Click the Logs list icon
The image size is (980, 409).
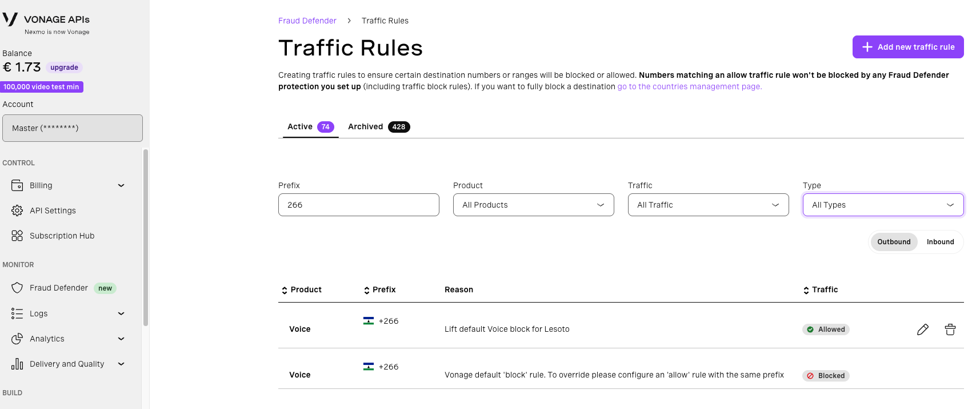pyautogui.click(x=17, y=313)
